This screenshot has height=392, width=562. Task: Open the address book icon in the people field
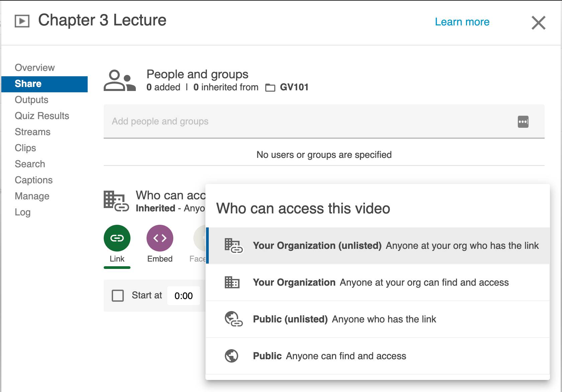pyautogui.click(x=523, y=122)
